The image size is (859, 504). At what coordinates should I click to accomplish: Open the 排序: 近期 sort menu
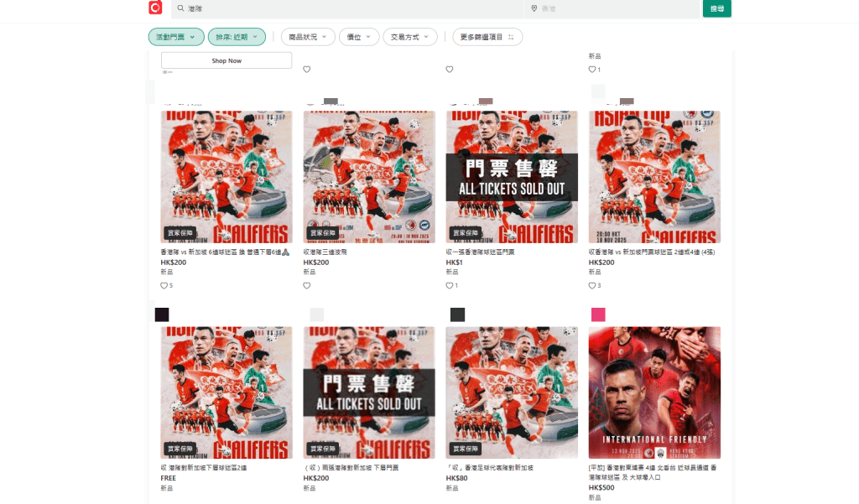coord(237,36)
